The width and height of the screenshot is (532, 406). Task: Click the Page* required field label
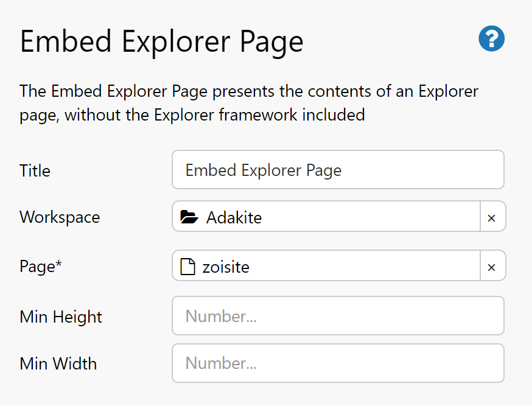(40, 267)
